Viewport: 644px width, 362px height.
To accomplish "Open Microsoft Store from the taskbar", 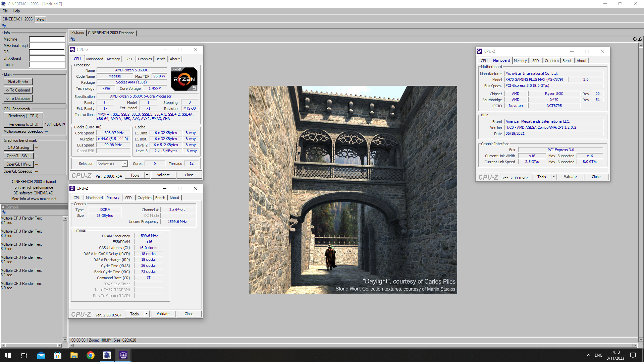I will pos(57,355).
